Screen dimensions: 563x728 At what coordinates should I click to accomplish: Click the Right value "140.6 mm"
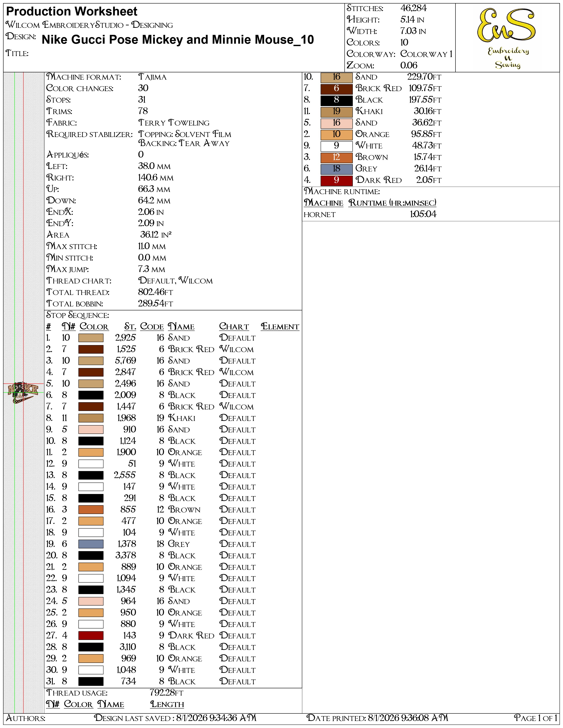click(x=156, y=178)
